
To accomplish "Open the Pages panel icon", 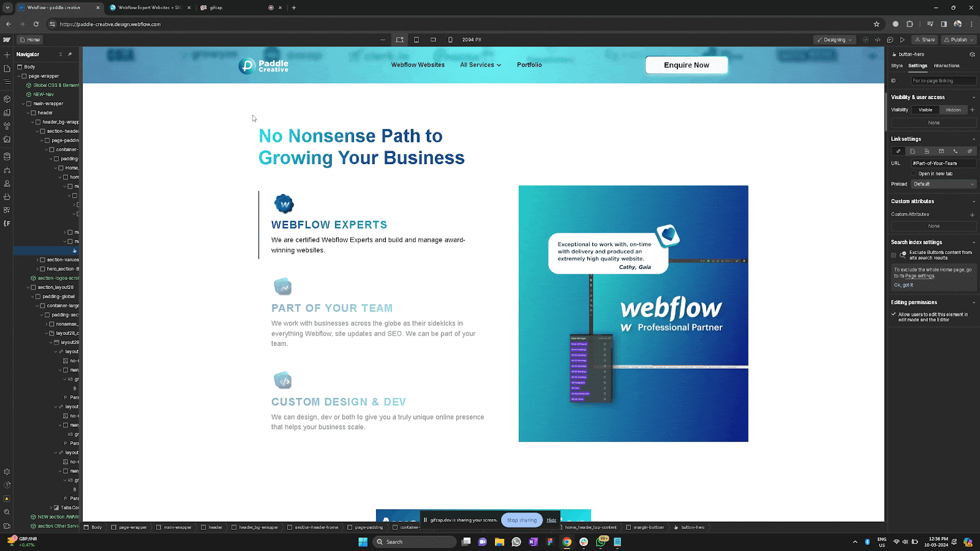I will [7, 69].
